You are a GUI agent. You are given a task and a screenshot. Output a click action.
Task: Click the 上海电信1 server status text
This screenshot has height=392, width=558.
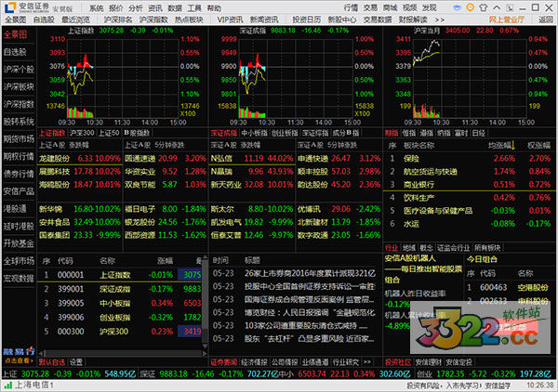34,385
